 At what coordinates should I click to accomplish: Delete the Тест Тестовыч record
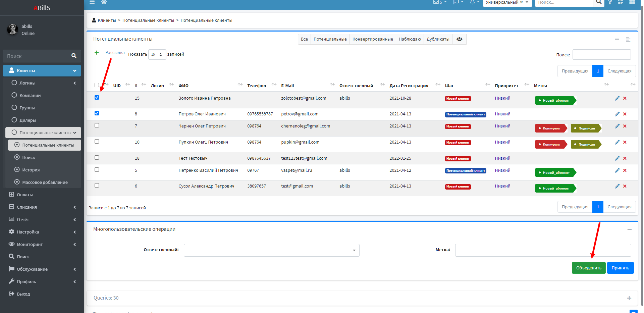click(625, 158)
